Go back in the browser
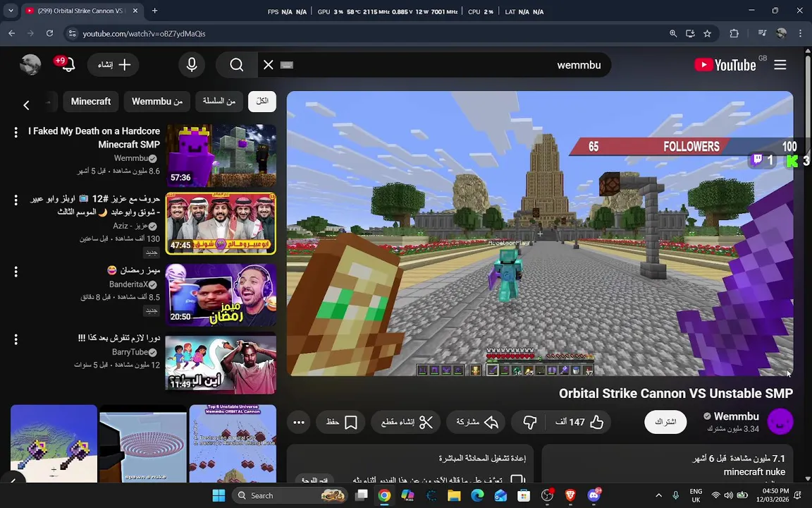The width and height of the screenshot is (812, 508). pos(12,33)
